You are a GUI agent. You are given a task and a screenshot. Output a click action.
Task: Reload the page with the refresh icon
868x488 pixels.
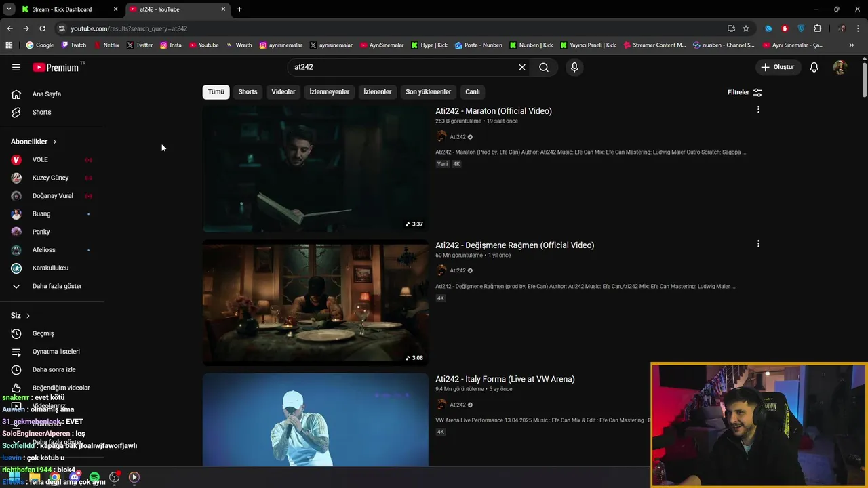tap(42, 28)
